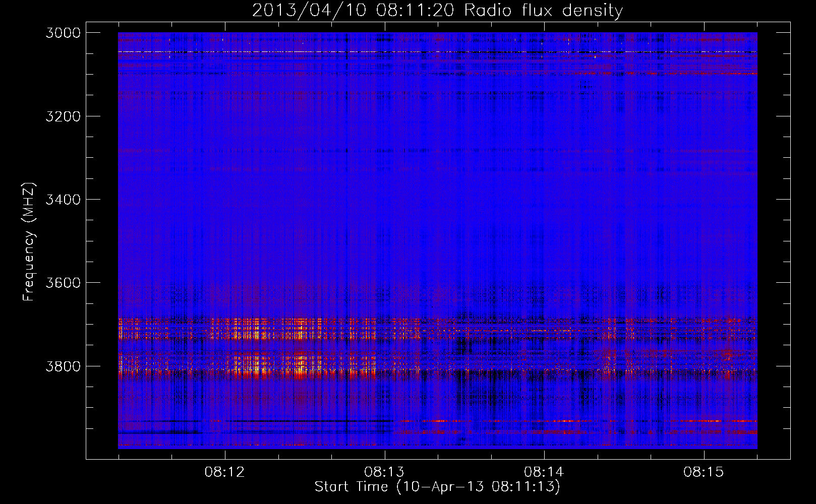
Task: Click the 3200 frequency tick label
Action: pyautogui.click(x=63, y=116)
